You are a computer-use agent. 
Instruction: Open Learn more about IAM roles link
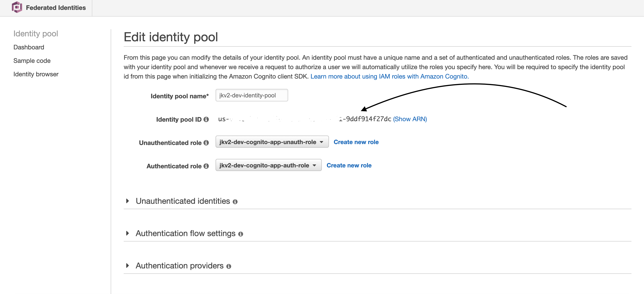(x=389, y=76)
